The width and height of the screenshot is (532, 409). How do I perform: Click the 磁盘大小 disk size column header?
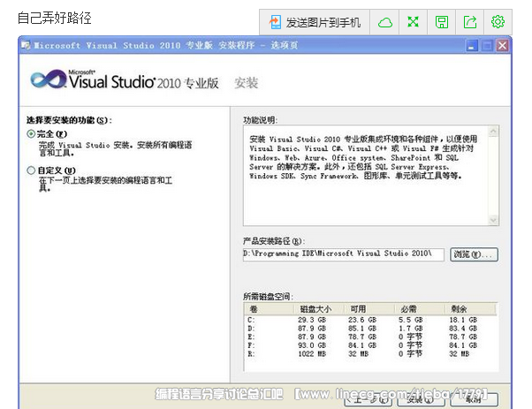point(319,309)
